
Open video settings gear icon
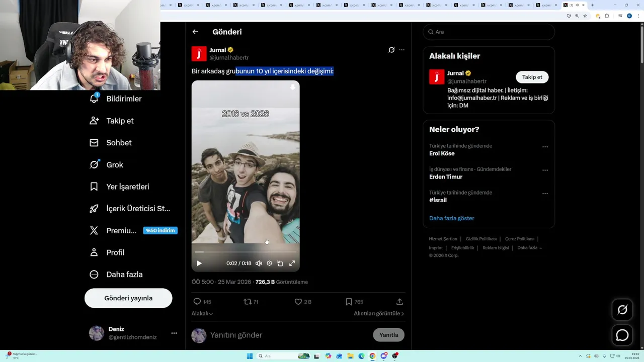point(269,263)
